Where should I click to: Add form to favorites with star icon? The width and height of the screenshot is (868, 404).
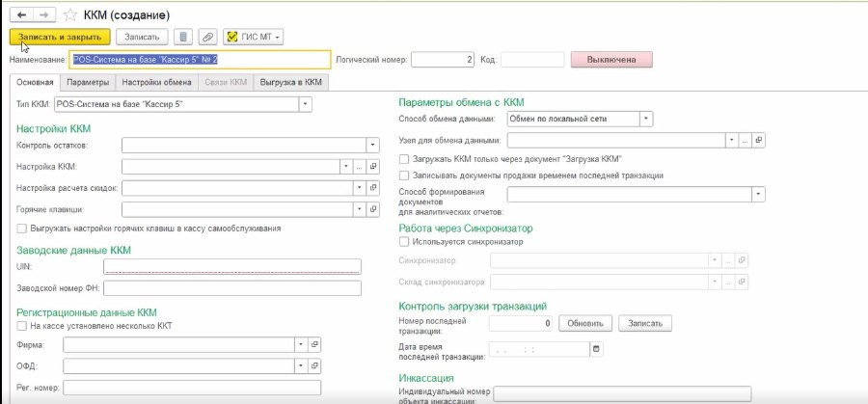point(70,14)
